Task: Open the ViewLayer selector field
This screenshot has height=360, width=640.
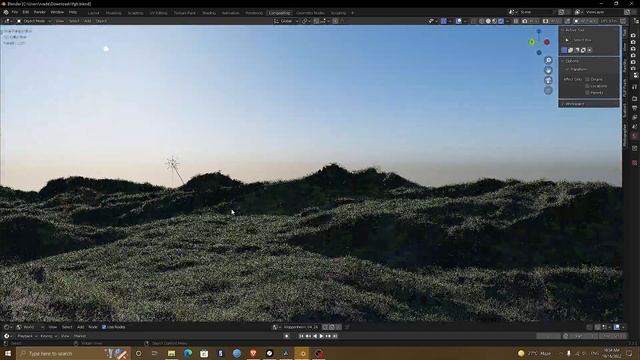Action: pos(602,12)
